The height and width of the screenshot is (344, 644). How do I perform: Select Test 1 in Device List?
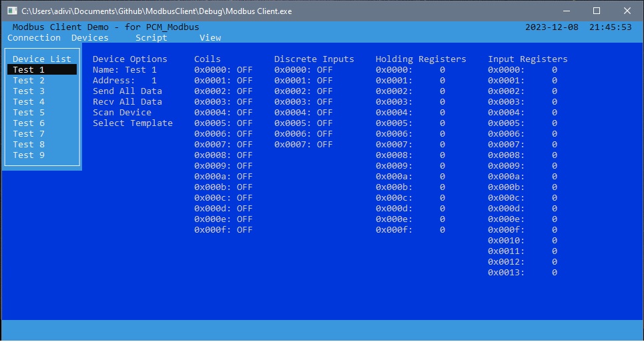click(29, 70)
